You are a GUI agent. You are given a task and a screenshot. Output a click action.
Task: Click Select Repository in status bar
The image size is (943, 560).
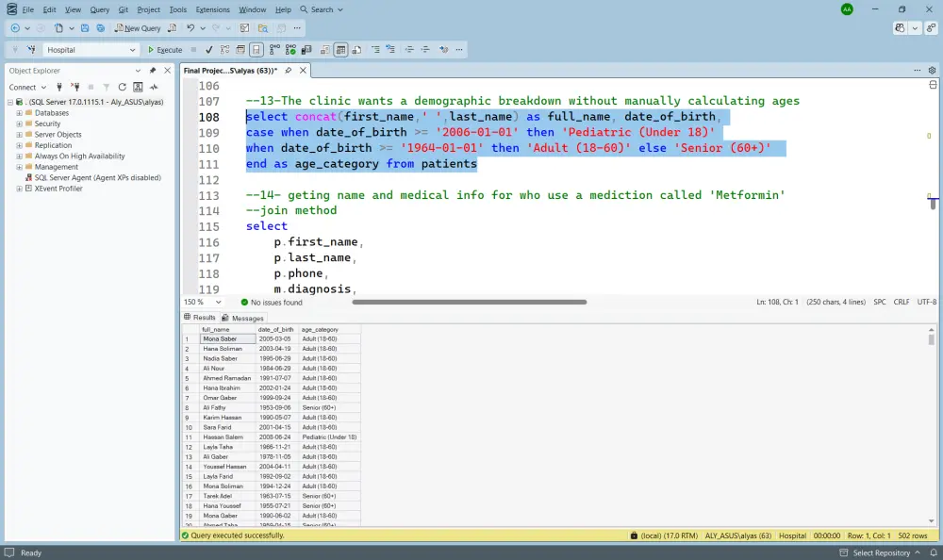(879, 552)
